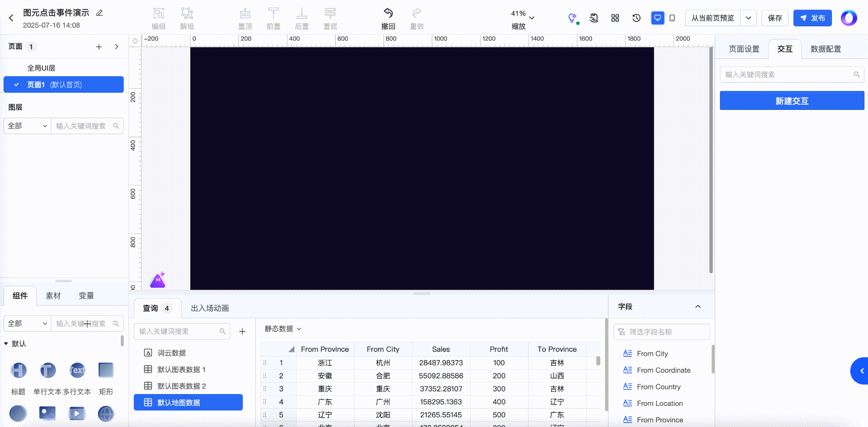
Task: Switch to mobile device view
Action: [672, 18]
